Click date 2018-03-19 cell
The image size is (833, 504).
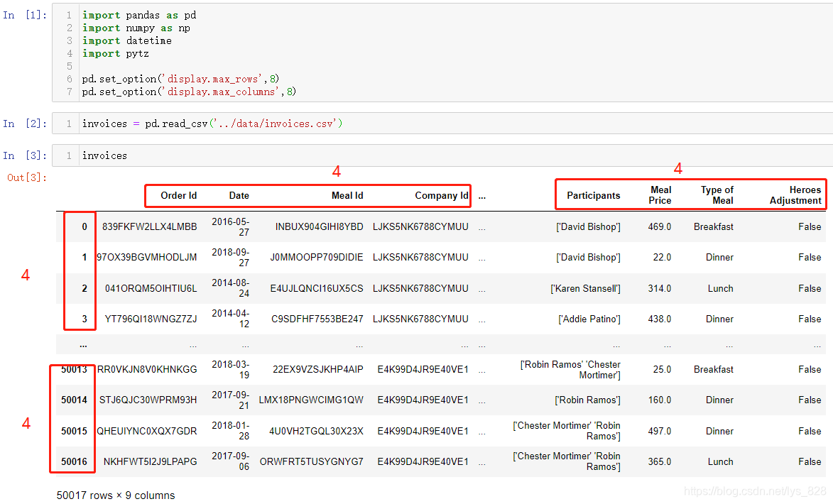(231, 369)
